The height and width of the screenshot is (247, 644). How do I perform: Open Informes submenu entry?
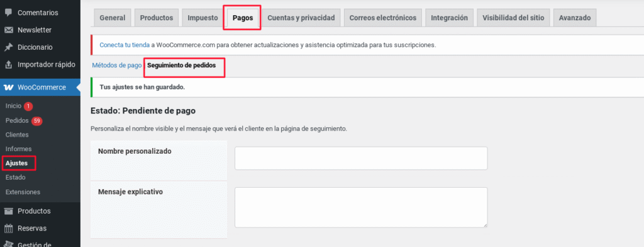pos(18,149)
